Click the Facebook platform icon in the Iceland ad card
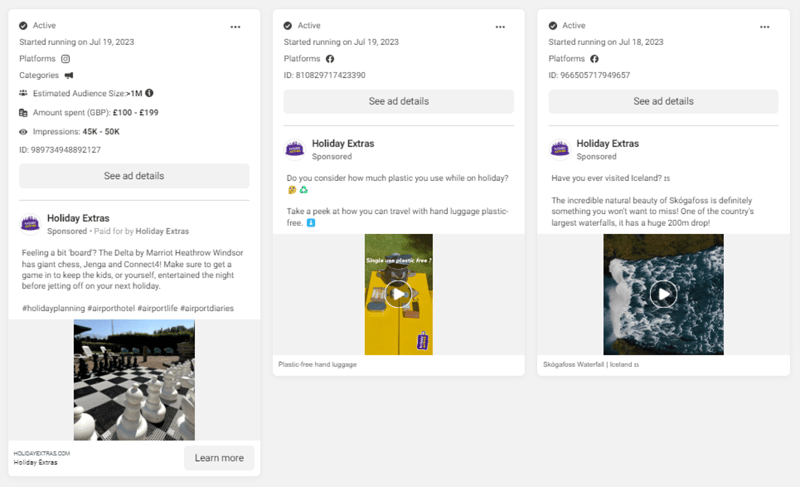Viewport: 800px width, 487px height. pos(594,59)
